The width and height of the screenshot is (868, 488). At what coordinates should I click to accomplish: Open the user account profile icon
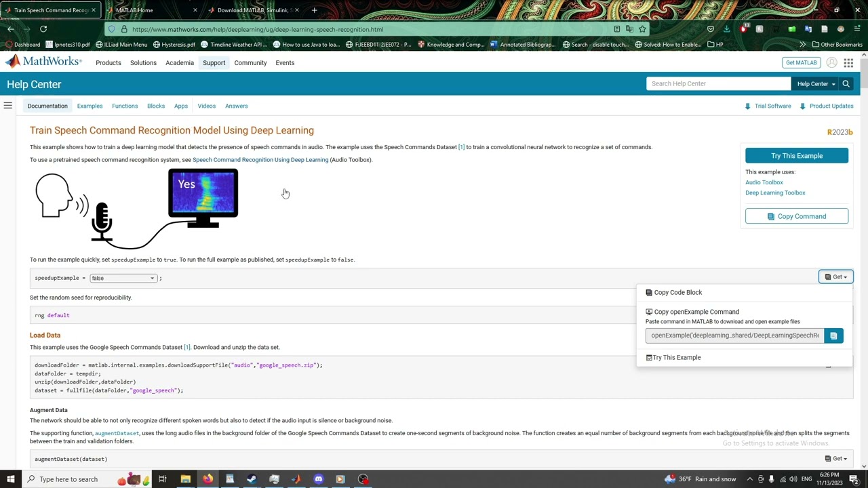[x=831, y=62]
